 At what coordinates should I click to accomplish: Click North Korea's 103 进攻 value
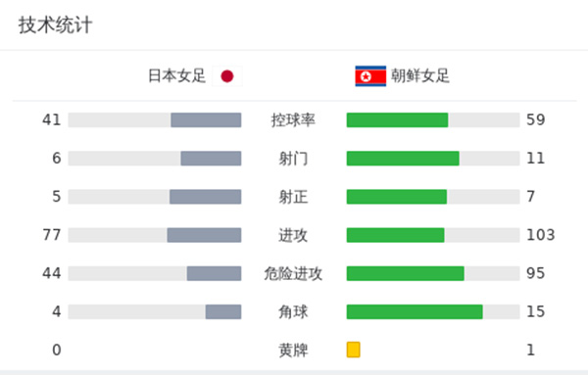pyautogui.click(x=540, y=235)
